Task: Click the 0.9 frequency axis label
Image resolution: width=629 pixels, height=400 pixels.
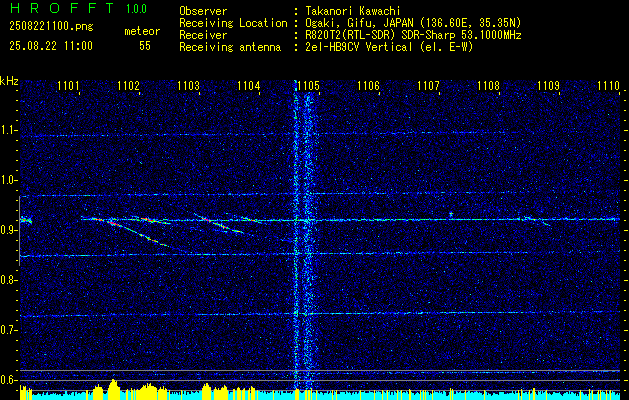Action: coord(8,230)
